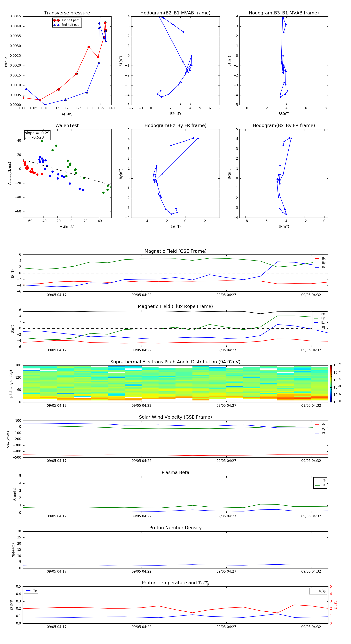Click 'Hodogram(Bz_By FR frame)' title
Viewport: 351px width, 644px height.
175,125
